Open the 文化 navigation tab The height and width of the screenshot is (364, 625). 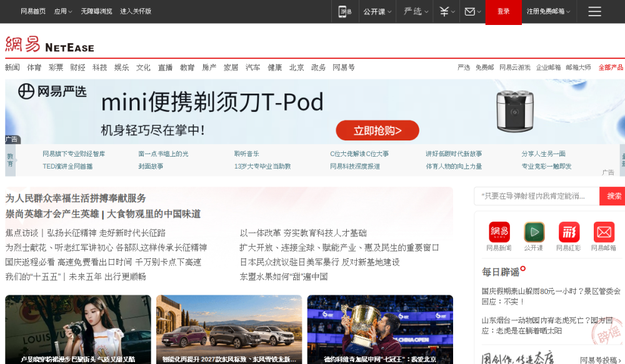click(143, 67)
